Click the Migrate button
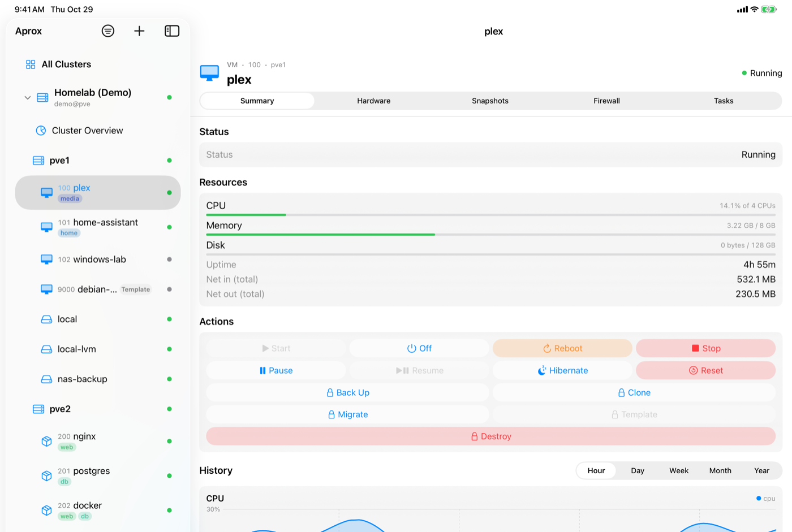The height and width of the screenshot is (532, 792). [348, 414]
